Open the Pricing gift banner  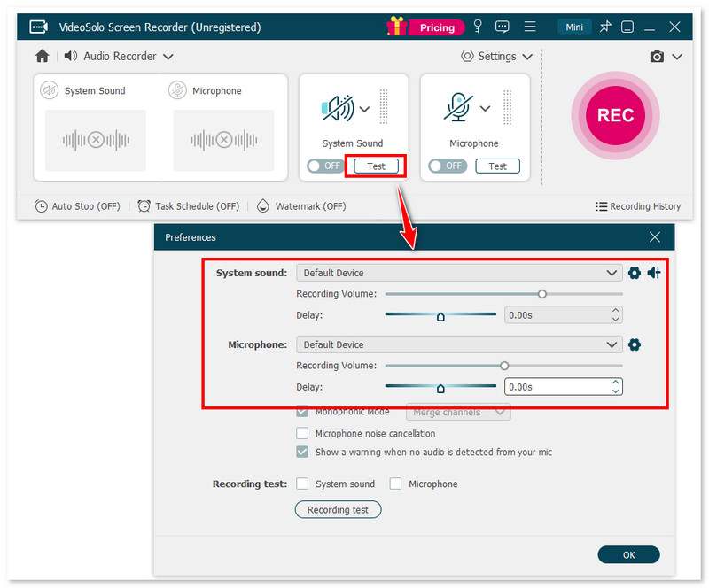(425, 27)
